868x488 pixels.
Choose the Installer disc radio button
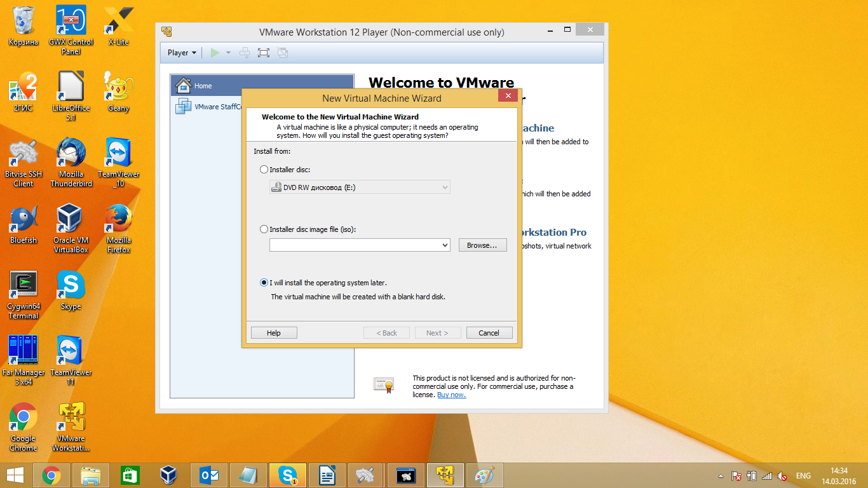(264, 170)
